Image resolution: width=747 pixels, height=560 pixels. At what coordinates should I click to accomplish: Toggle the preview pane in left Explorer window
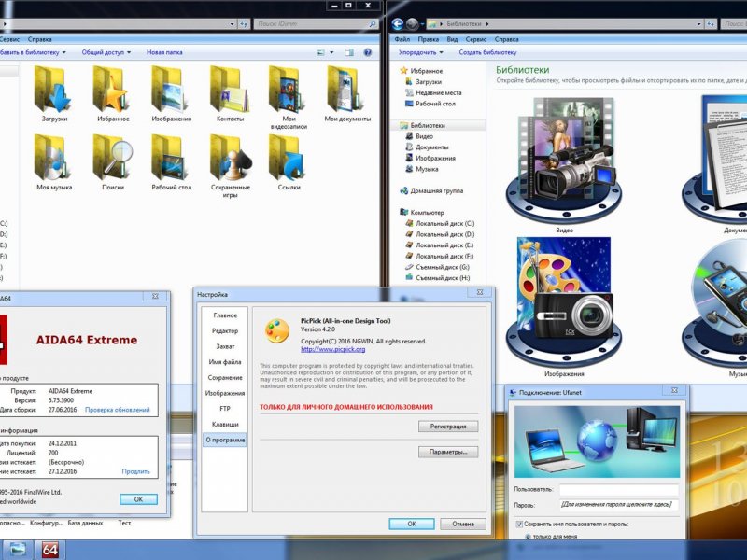point(349,52)
